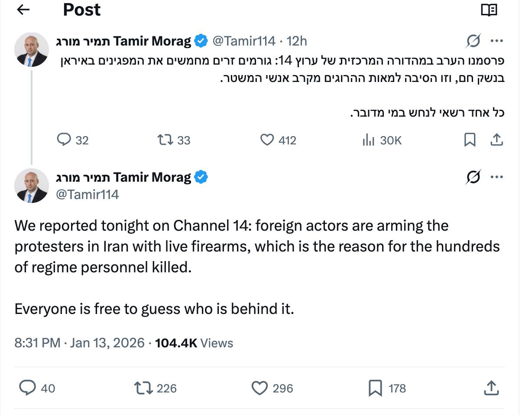The width and height of the screenshot is (532, 415).
Task: Open more options menu on English reply
Action: point(496,177)
